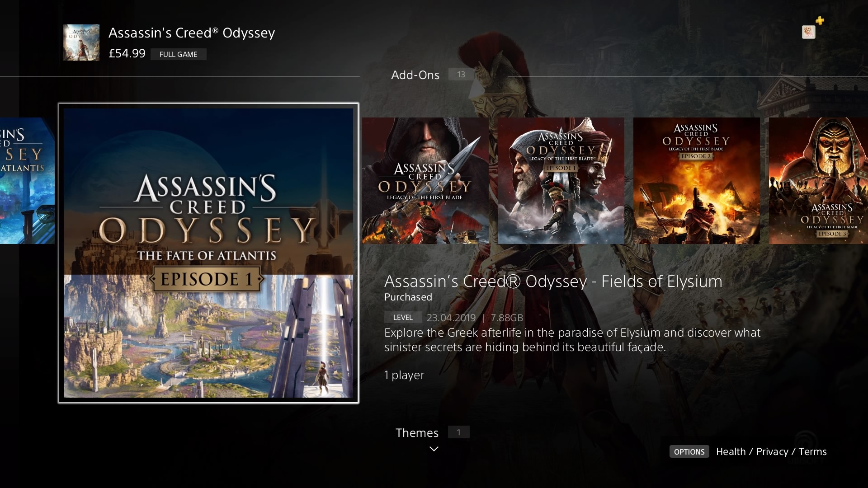Click the Add-Ons count badge 13

click(x=461, y=75)
